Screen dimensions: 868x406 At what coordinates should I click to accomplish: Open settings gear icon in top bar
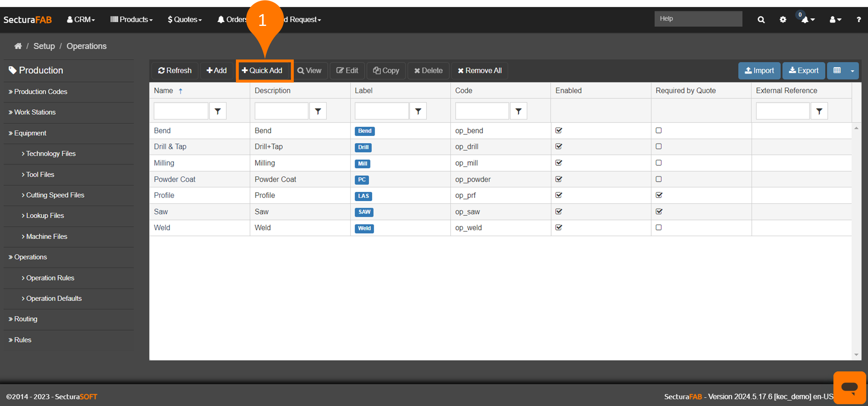(x=783, y=19)
